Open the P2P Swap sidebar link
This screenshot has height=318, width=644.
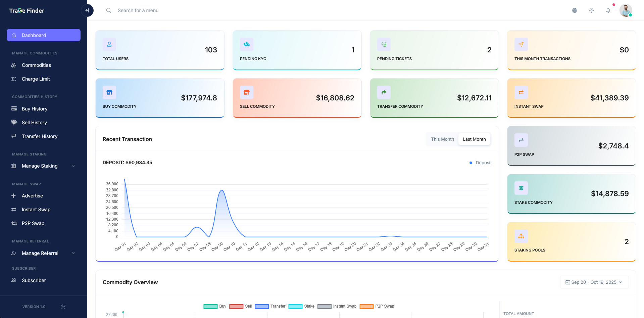(x=33, y=223)
